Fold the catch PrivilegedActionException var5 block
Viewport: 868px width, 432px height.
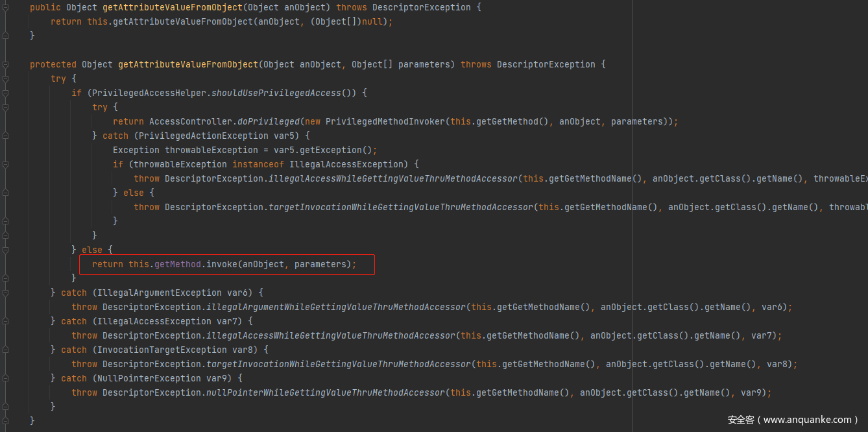coord(5,136)
